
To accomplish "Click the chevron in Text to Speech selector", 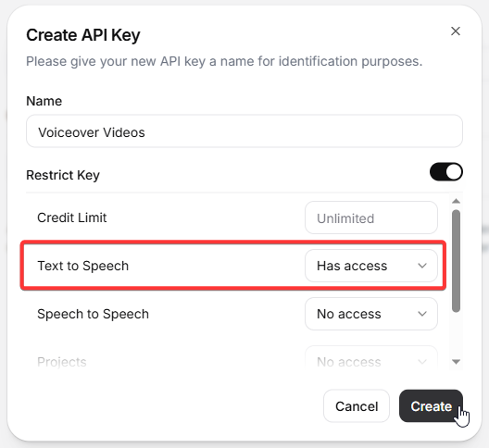I will point(422,266).
